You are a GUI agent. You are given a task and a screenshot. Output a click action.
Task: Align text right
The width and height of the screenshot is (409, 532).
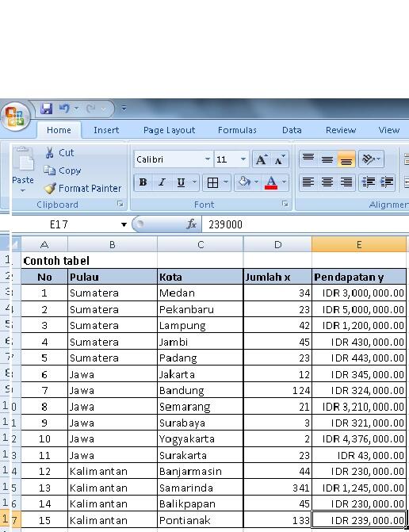tap(346, 182)
